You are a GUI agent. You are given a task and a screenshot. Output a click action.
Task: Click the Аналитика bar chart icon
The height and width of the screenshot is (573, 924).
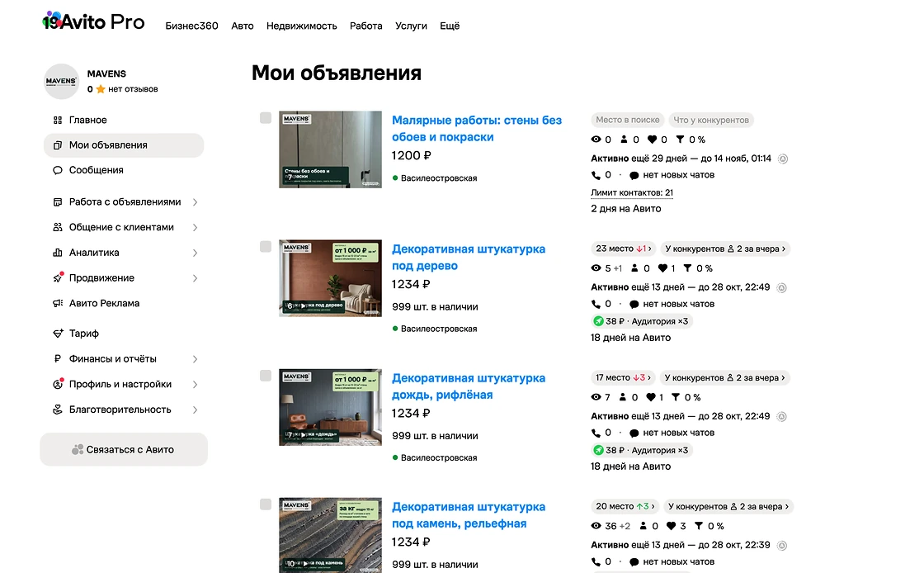point(58,253)
